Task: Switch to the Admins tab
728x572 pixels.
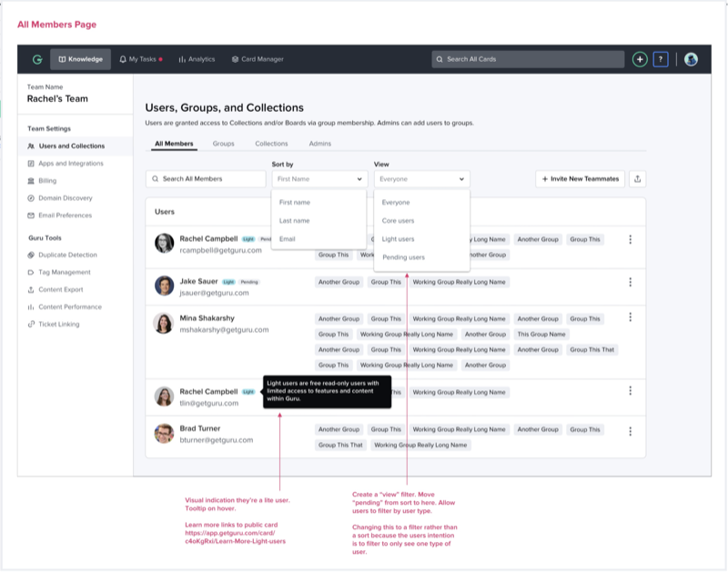Action: click(320, 144)
